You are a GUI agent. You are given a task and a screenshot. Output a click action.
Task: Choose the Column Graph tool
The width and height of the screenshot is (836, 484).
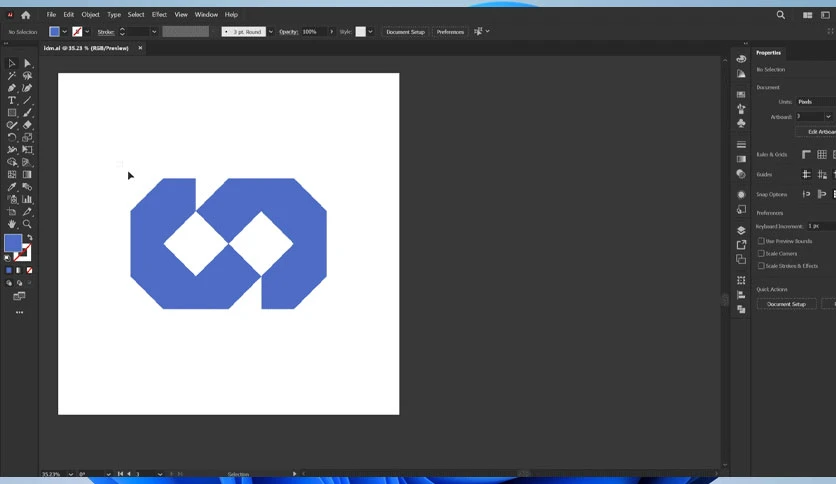[27, 199]
